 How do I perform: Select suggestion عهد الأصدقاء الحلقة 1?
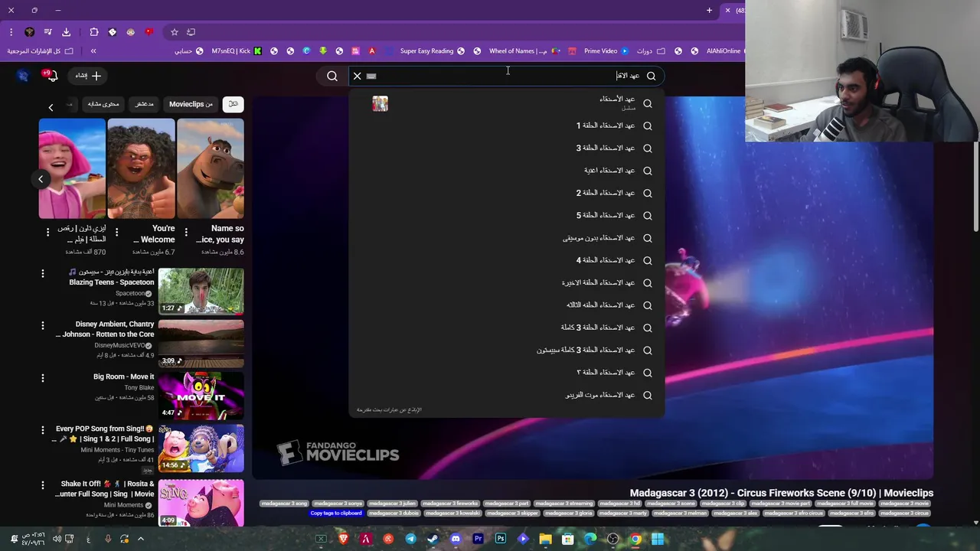[506, 126]
